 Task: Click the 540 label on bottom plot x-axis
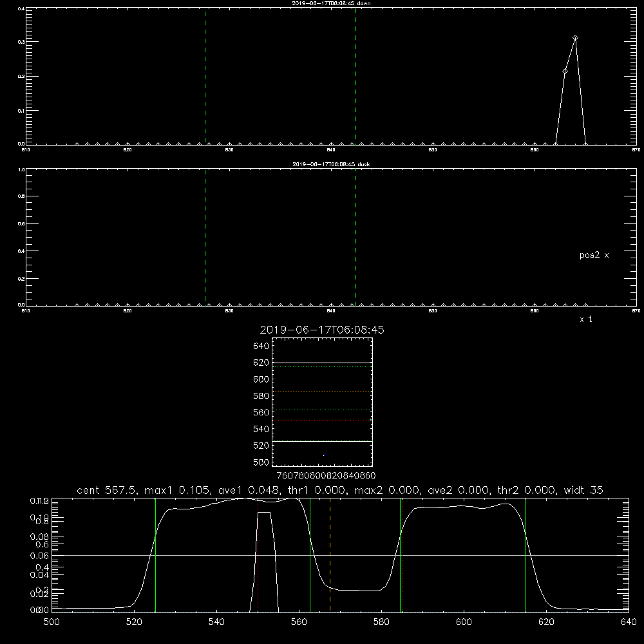(216, 622)
